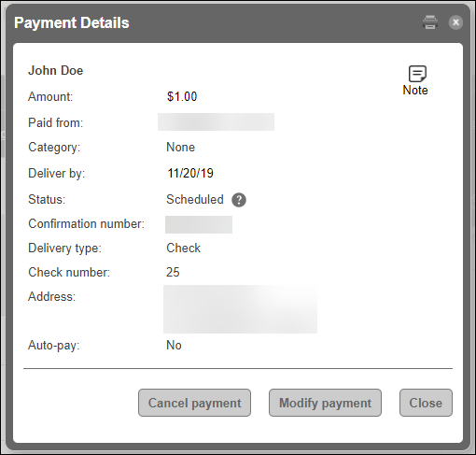Click the Category value None
476x455 pixels.
point(181,148)
